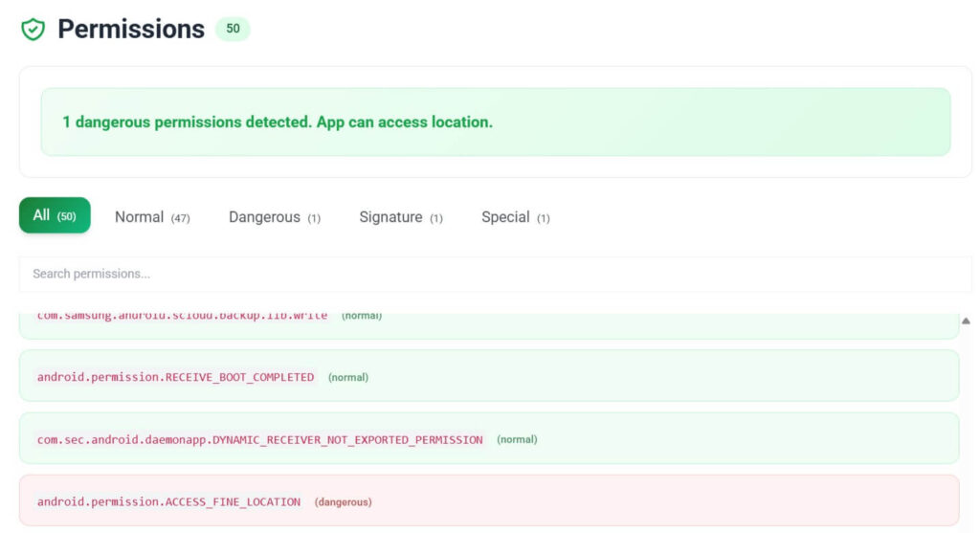Click the dangerous permissions detected banner
This screenshot has width=980, height=533.
(x=496, y=122)
